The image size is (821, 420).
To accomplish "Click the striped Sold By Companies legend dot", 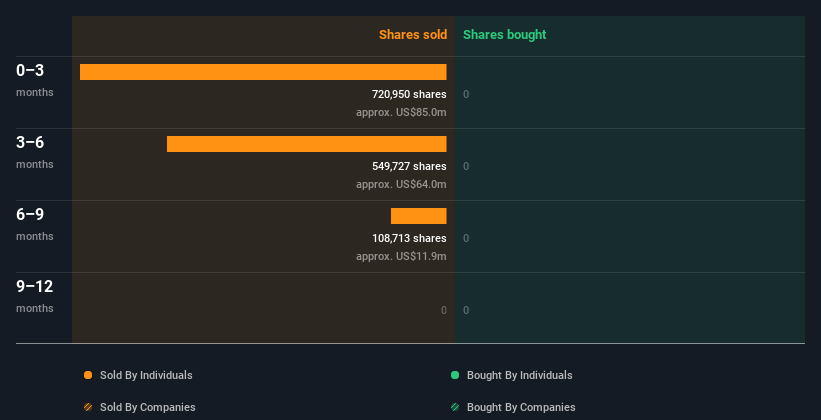I will click(88, 407).
